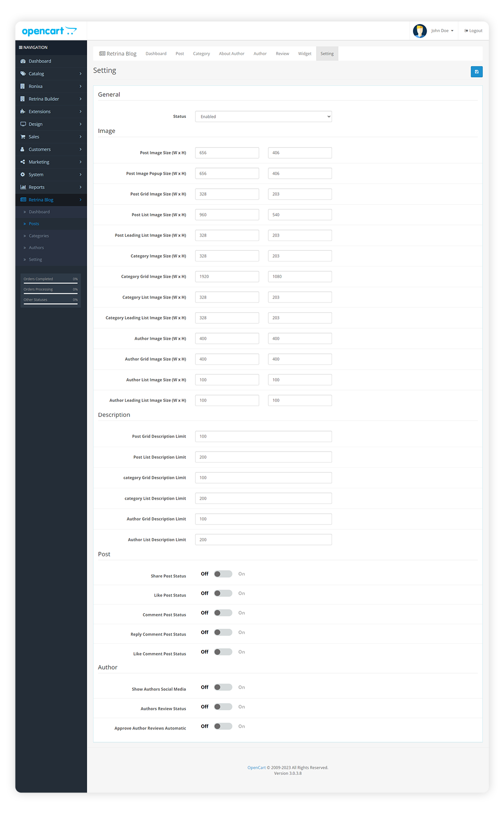This screenshot has width=504, height=827.
Task: Click the Customers person icon
Action: point(23,150)
